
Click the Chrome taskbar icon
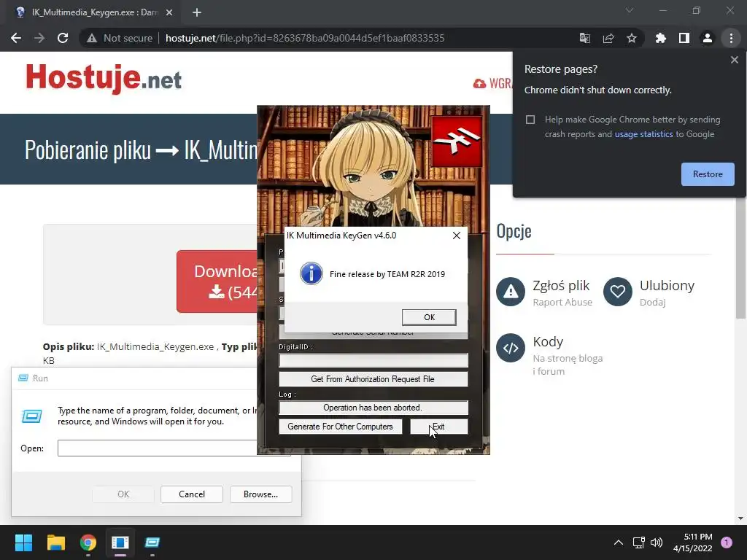[x=88, y=542]
